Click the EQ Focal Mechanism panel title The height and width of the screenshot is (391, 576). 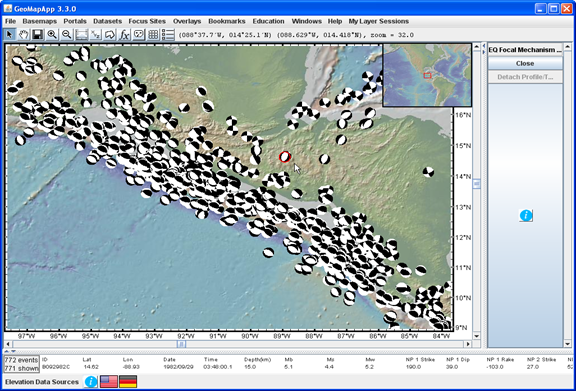point(525,50)
